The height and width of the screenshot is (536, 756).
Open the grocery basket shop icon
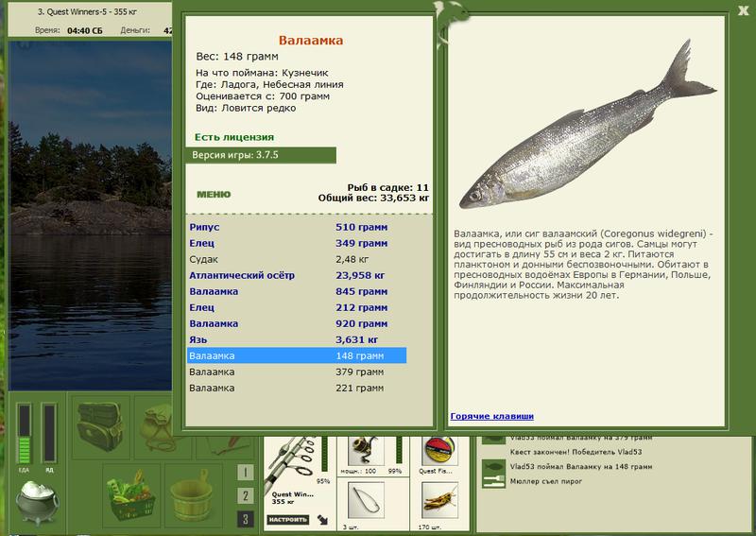131,496
